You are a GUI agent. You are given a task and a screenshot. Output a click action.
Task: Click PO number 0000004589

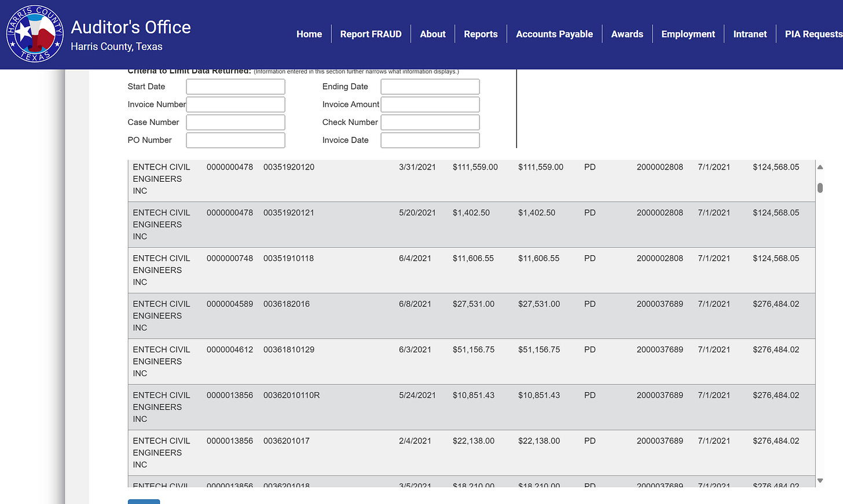coord(230,304)
